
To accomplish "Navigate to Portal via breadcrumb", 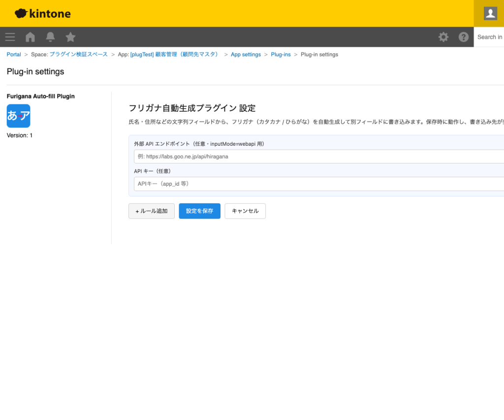I will click(13, 54).
